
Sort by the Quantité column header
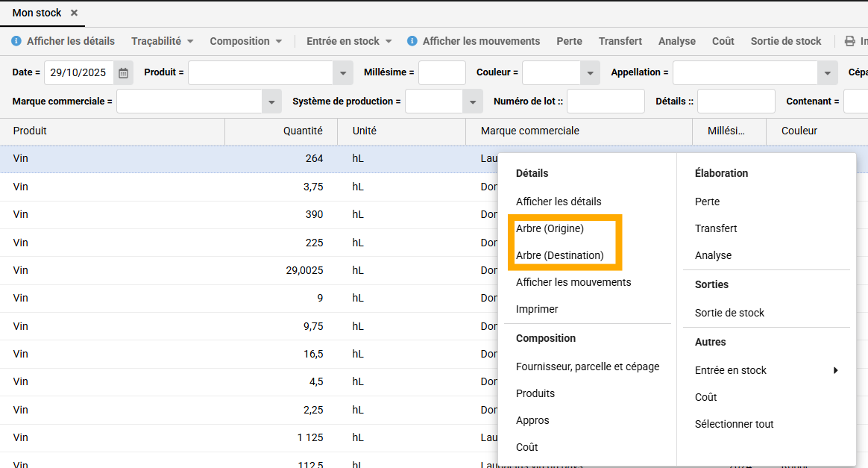pos(303,131)
